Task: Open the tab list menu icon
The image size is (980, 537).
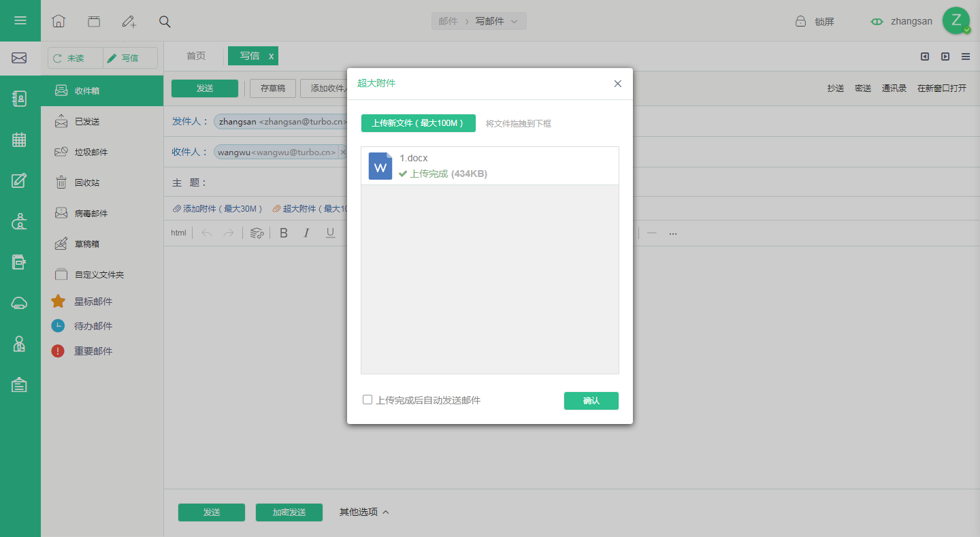Action: point(966,56)
